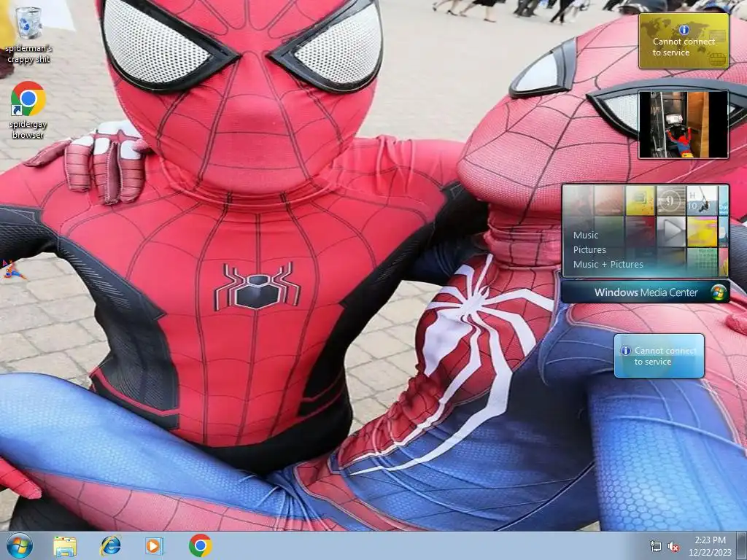747x560 pixels.
Task: Launch Google Chrome from the taskbar
Action: (200, 545)
